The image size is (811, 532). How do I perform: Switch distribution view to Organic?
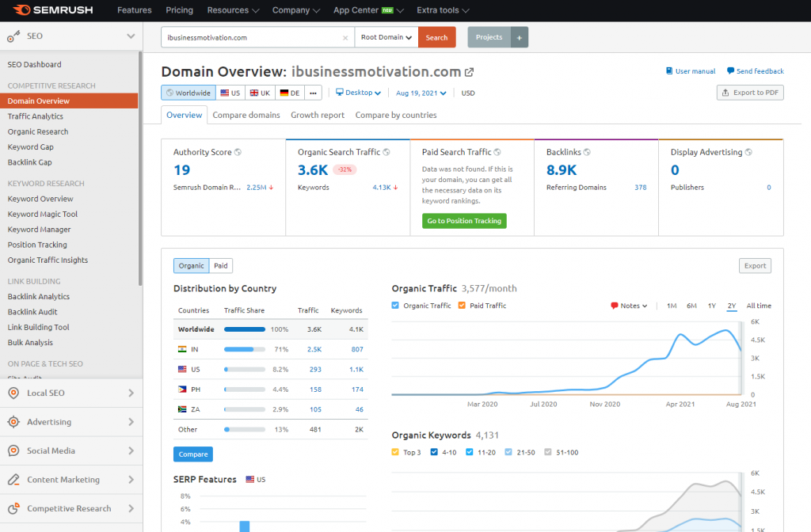click(192, 266)
